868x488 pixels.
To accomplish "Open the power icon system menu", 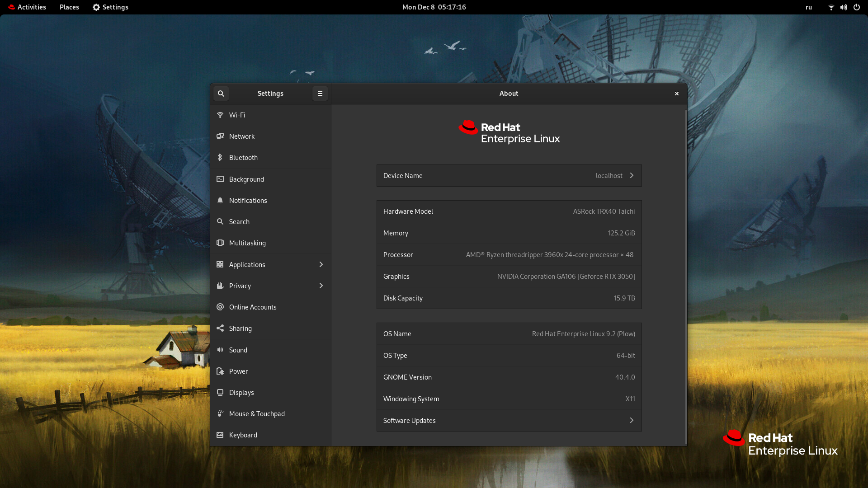I will pyautogui.click(x=856, y=7).
